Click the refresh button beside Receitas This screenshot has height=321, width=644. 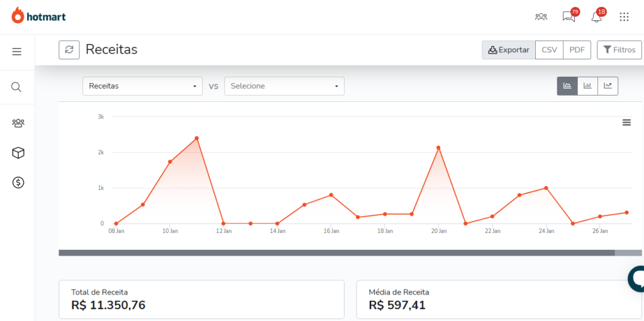point(69,50)
